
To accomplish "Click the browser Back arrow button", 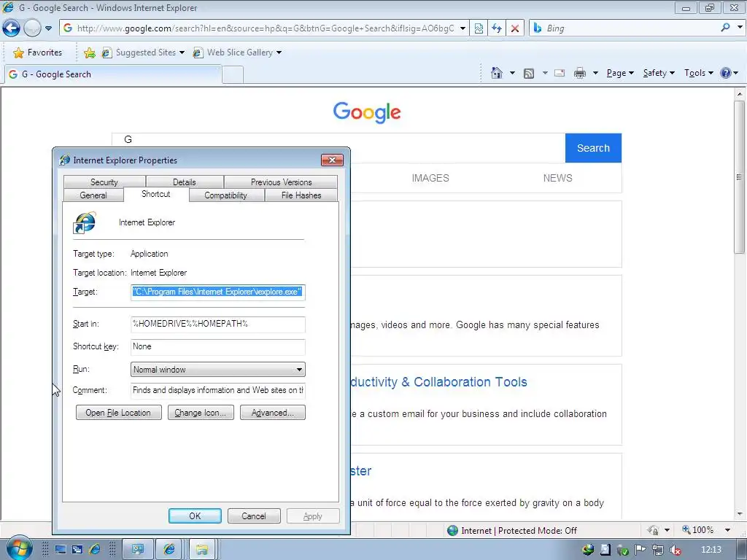I will [x=11, y=28].
